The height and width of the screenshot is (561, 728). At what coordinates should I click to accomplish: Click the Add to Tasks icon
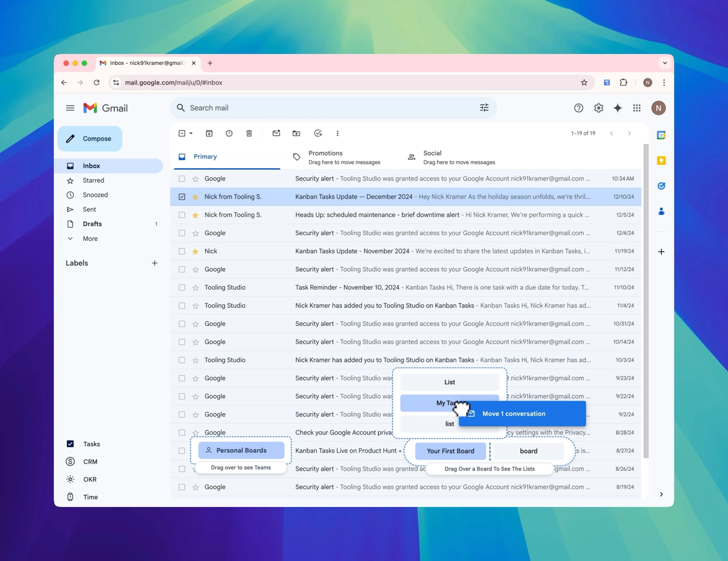click(x=318, y=134)
